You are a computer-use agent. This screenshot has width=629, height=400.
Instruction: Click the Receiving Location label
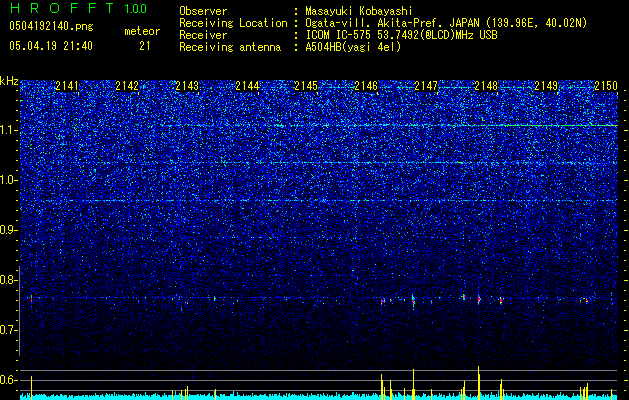[233, 23]
